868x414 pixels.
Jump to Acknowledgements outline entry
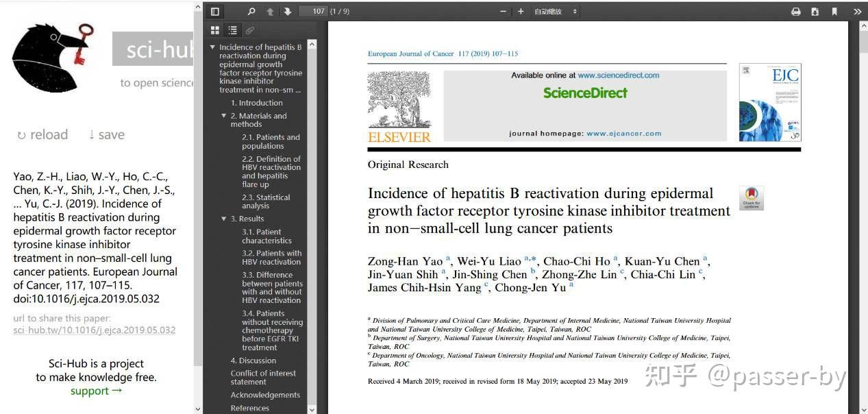coord(265,395)
